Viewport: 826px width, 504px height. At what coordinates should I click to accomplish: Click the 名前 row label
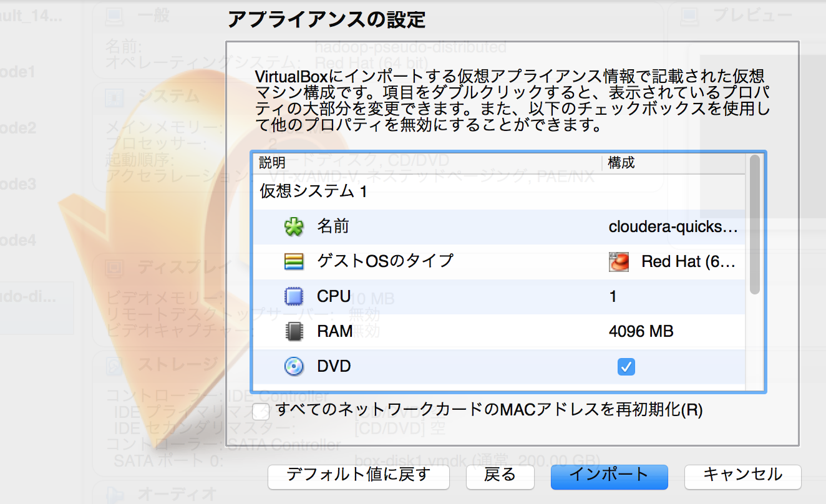click(333, 227)
